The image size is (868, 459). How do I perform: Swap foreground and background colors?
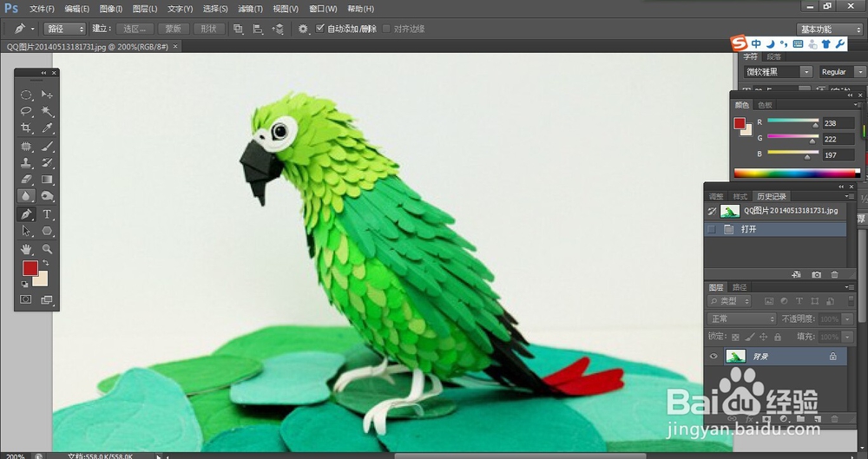46,263
